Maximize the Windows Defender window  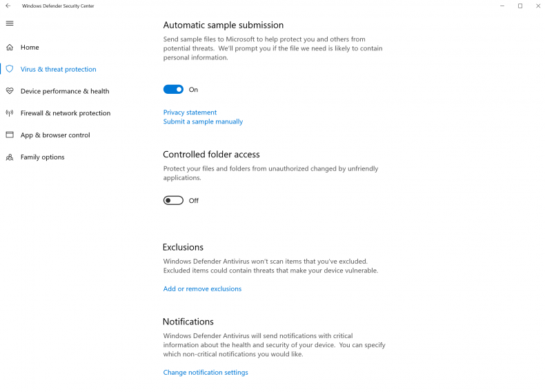click(520, 6)
